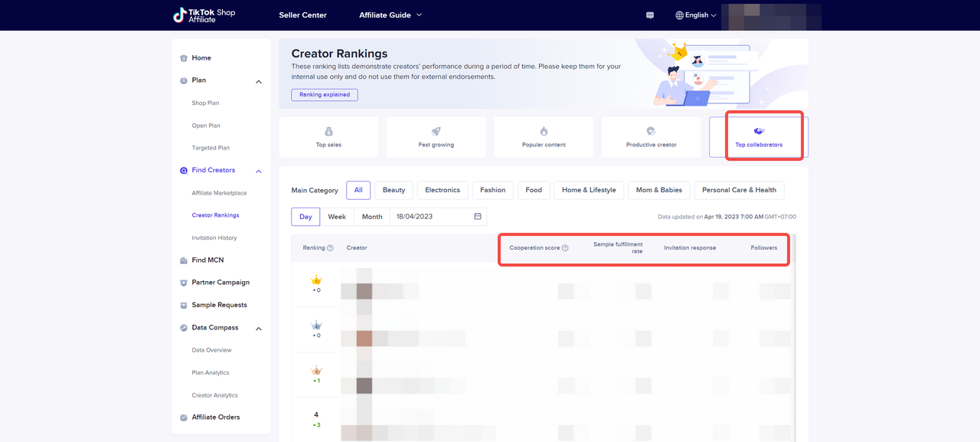
Task: Open the English language dropdown
Action: 696,15
